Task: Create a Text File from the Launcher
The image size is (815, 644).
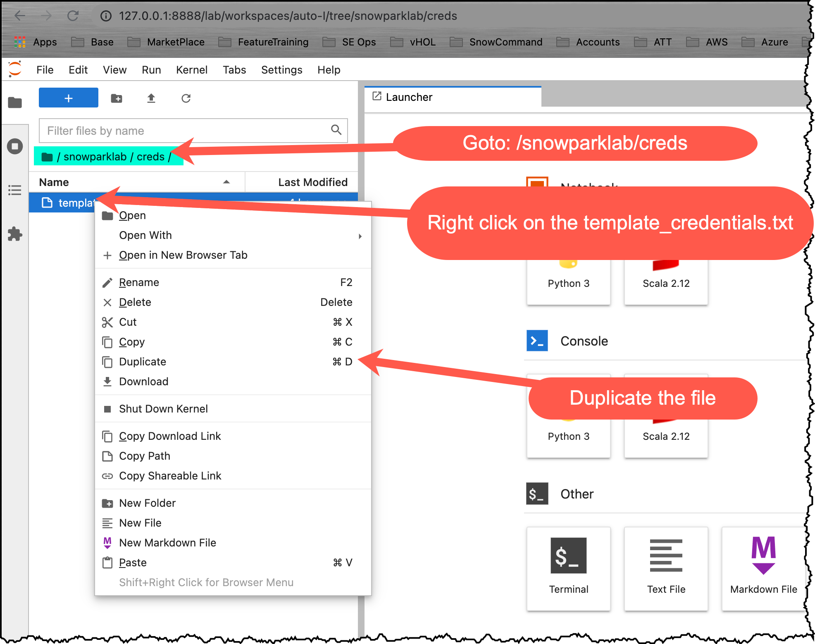Action: 666,568
